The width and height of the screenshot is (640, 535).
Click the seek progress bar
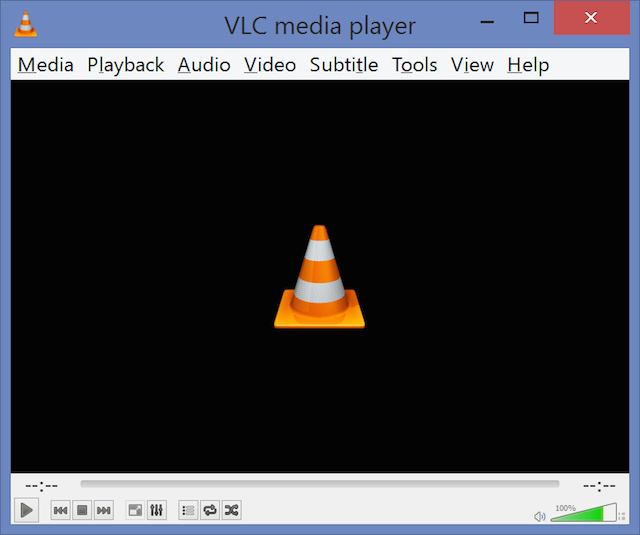point(320,484)
